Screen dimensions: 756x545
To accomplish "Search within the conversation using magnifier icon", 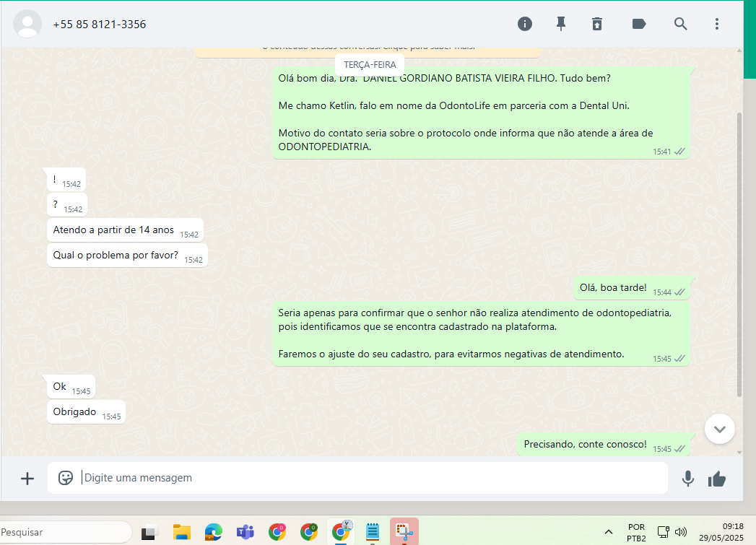I will click(x=680, y=24).
